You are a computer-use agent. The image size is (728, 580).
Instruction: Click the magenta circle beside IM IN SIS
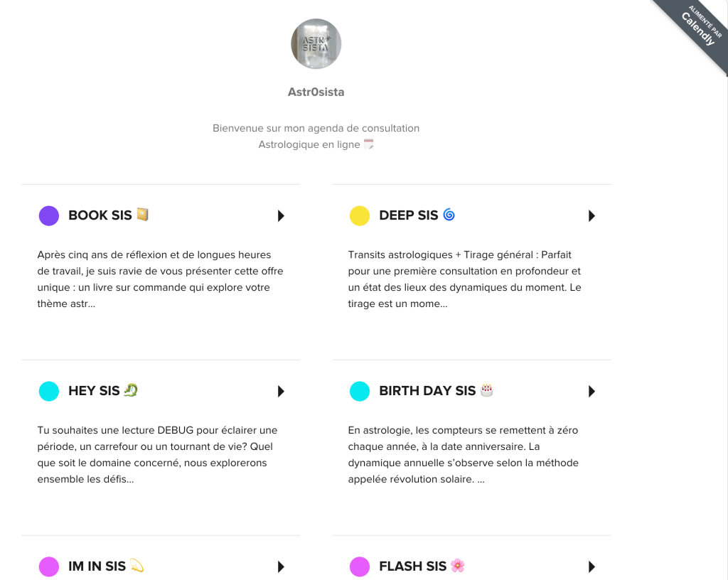click(x=48, y=566)
